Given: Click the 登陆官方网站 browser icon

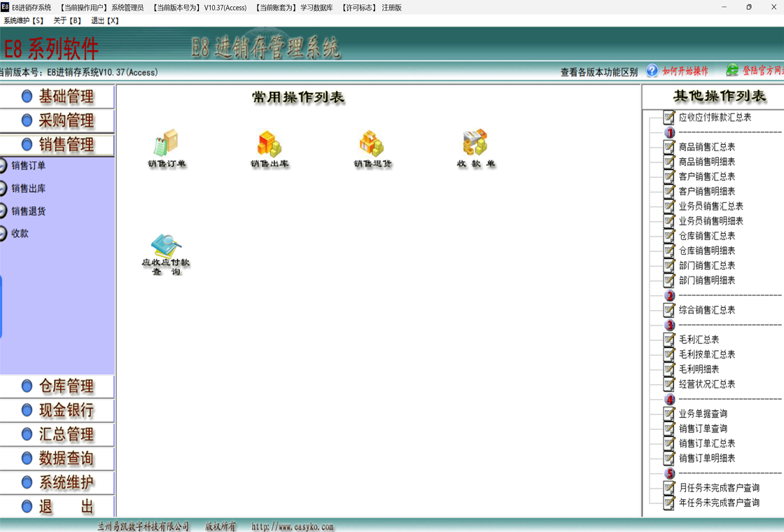Looking at the screenshot, I should (732, 71).
